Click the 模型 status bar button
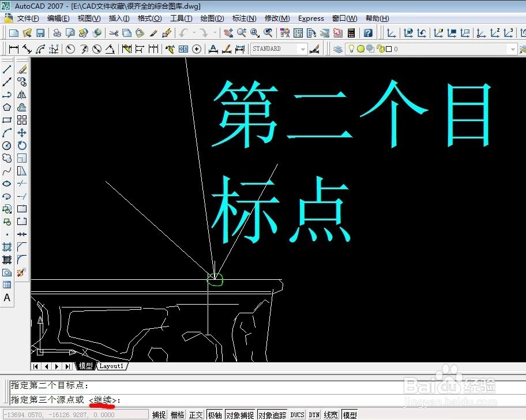Screen dimensions: 526x420 click(350, 415)
